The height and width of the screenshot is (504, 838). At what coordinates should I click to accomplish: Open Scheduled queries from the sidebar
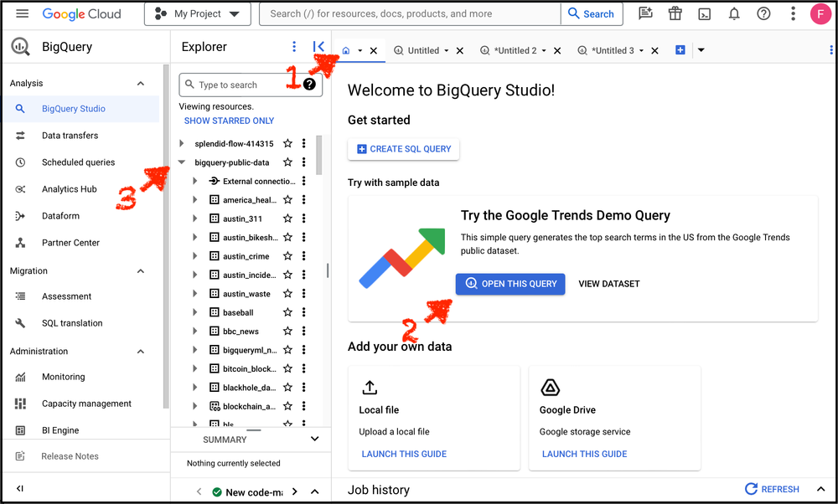click(76, 162)
